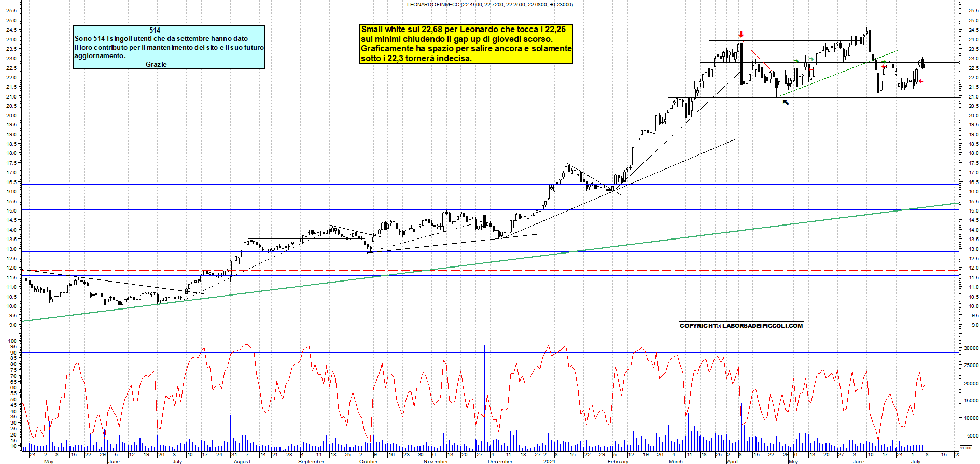The height and width of the screenshot is (464, 980).
Task: Click the 'September' label on the date axis
Action: [312, 461]
